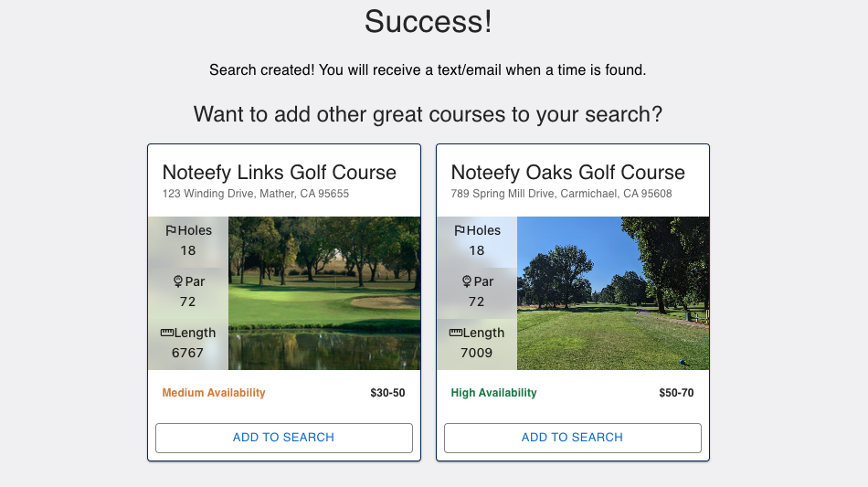Image resolution: width=868 pixels, height=487 pixels.
Task: Click the Noteefy Links Golf Course title
Action: tap(279, 173)
